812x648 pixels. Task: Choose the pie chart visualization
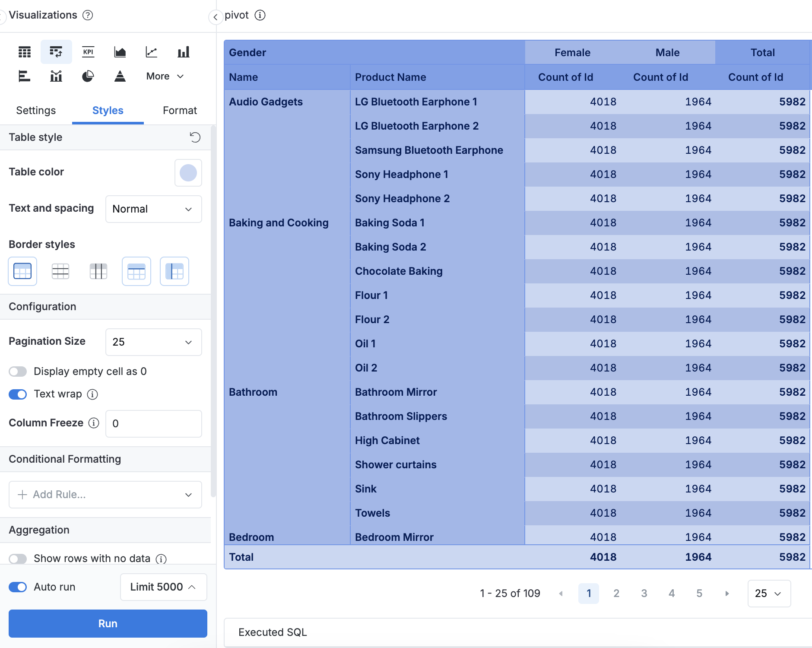pyautogui.click(x=88, y=76)
